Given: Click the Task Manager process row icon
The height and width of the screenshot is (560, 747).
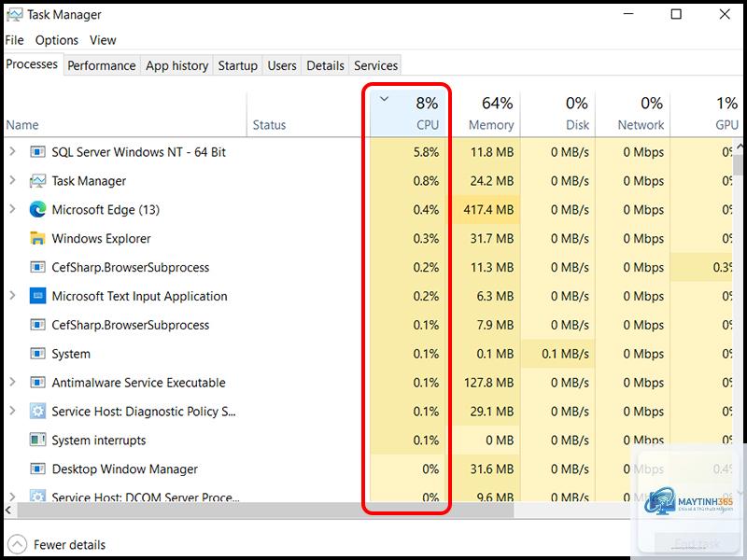Looking at the screenshot, I should pyautogui.click(x=37, y=181).
